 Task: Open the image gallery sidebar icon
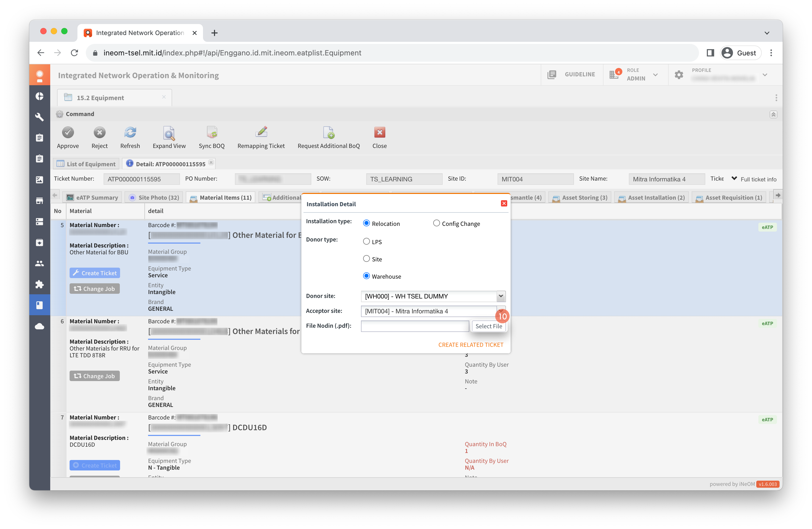40,180
